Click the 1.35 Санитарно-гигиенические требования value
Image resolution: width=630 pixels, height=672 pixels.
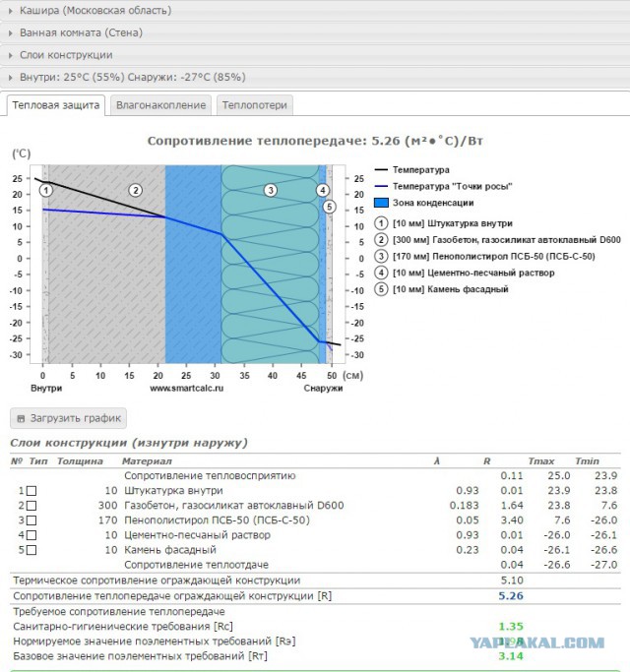coord(511,627)
